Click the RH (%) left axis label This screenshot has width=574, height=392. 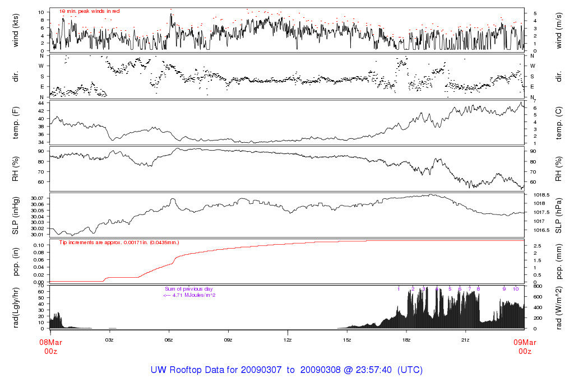[16, 169]
